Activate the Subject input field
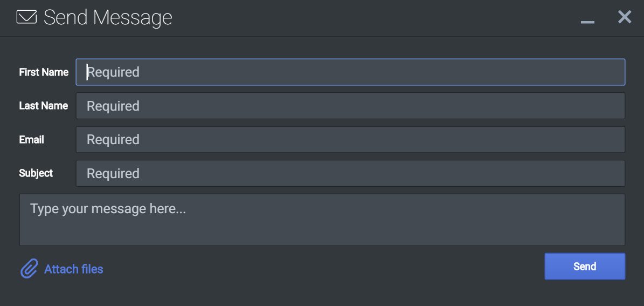This screenshot has width=644, height=306. (350, 173)
